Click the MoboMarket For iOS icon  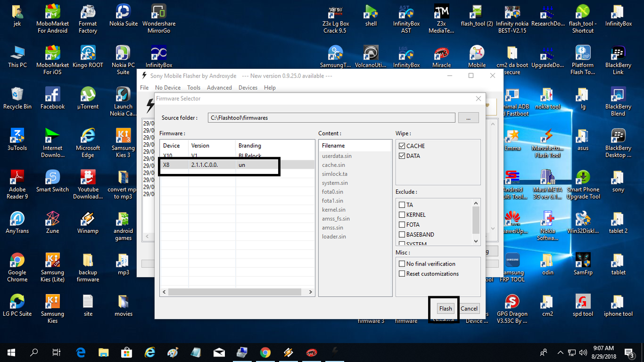tap(52, 60)
